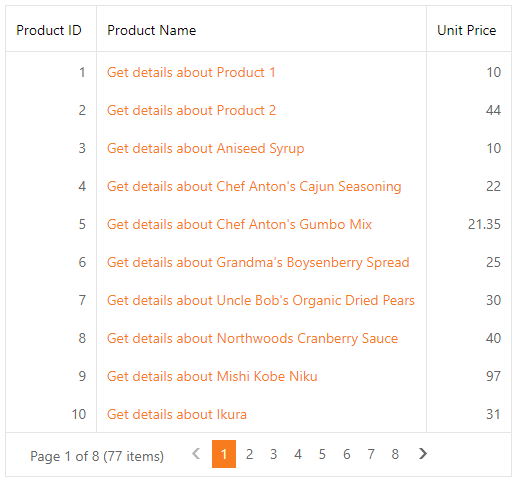The height and width of the screenshot is (484, 517).
Task: Sort by Unit Price column header
Action: click(469, 29)
